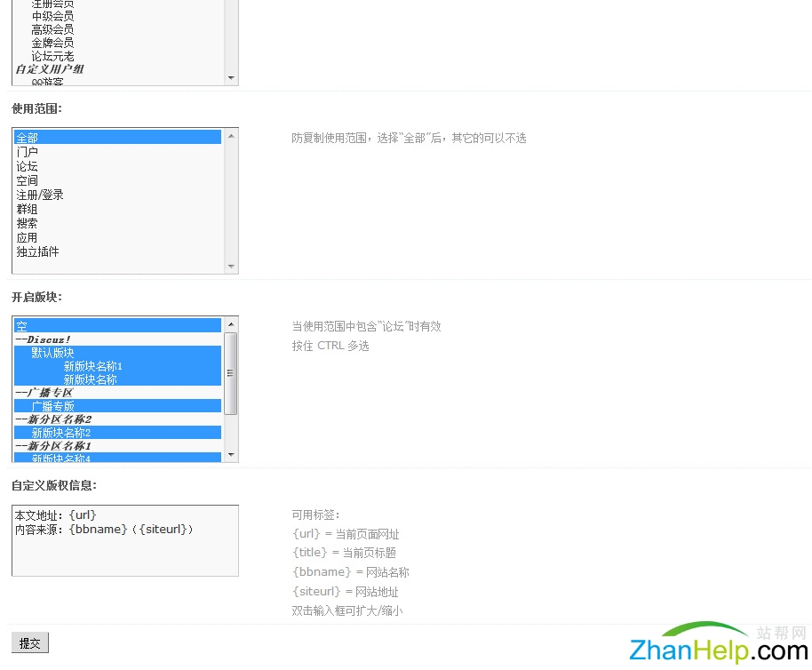Select 高级会员 in the user group list
Image resolution: width=812 pixels, height=670 pixels.
click(117, 29)
